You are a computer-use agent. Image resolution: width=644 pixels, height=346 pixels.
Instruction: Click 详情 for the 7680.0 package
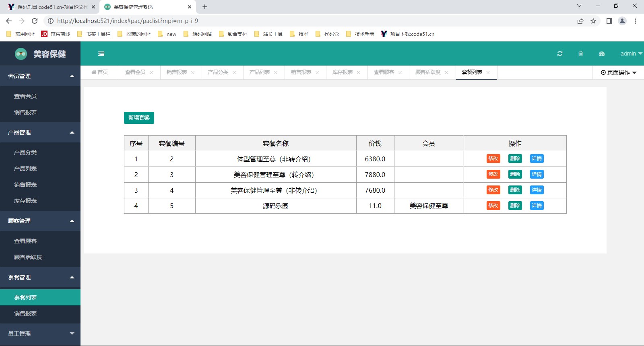(x=537, y=190)
